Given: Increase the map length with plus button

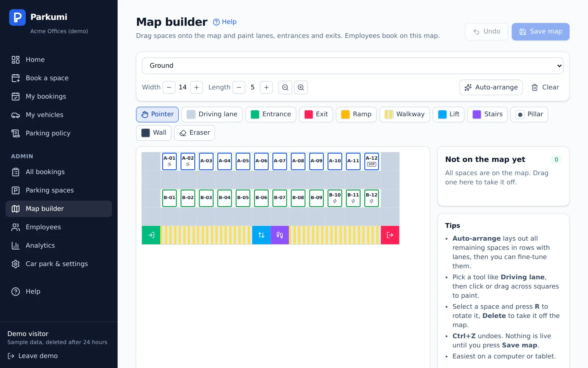Looking at the screenshot, I should [x=266, y=87].
